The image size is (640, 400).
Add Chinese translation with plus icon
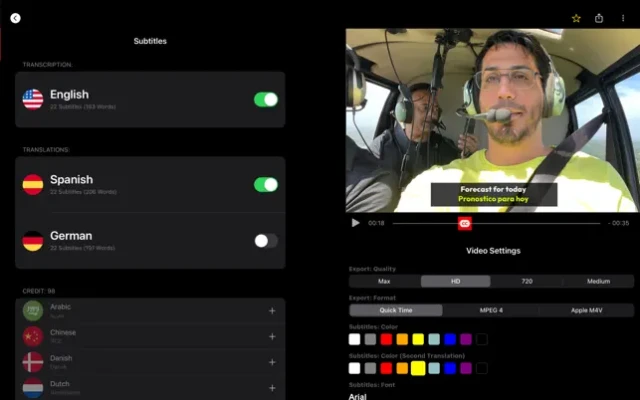(x=272, y=336)
